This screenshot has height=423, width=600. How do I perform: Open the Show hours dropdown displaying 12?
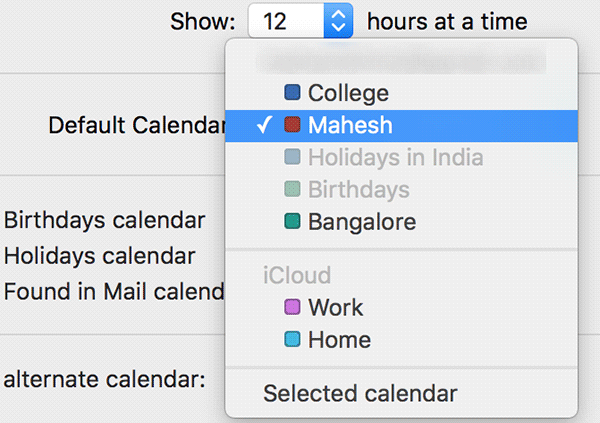click(300, 20)
